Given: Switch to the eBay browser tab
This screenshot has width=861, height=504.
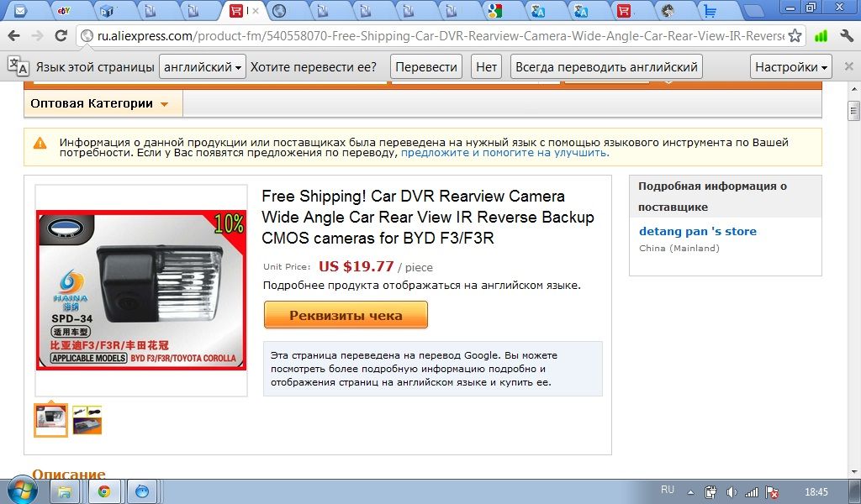Looking at the screenshot, I should click(64, 10).
